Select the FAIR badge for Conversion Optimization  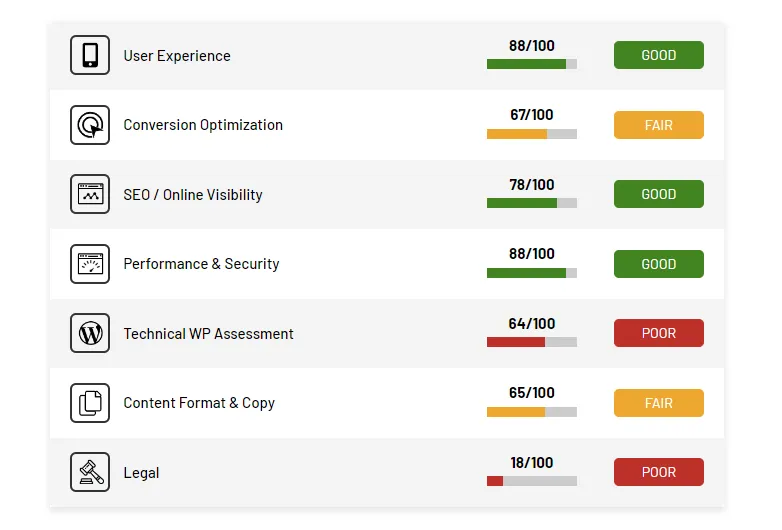(658, 125)
